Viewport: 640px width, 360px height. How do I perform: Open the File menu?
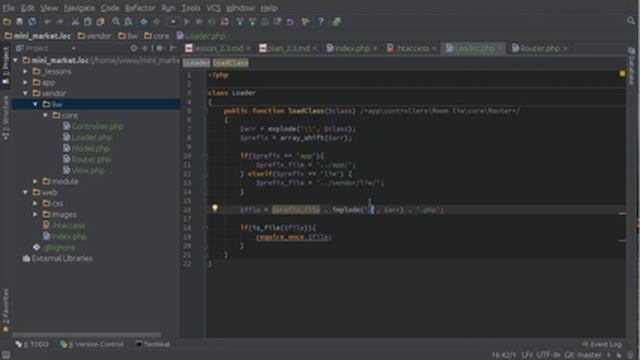click(x=9, y=8)
